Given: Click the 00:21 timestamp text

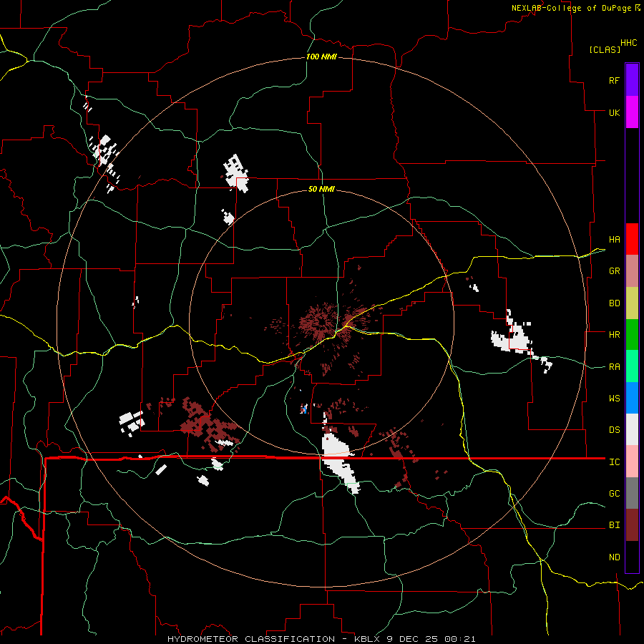Looking at the screenshot, I should pyautogui.click(x=460, y=639).
